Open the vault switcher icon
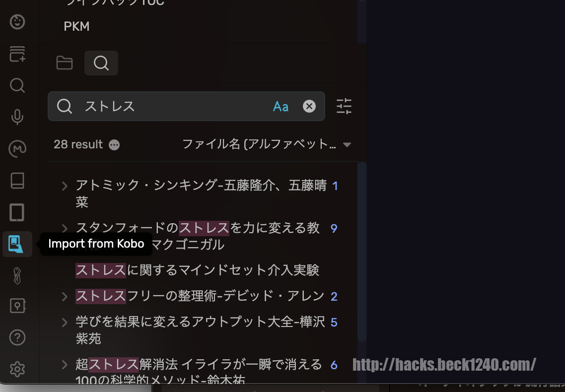This screenshot has width=565, height=392. (x=17, y=306)
